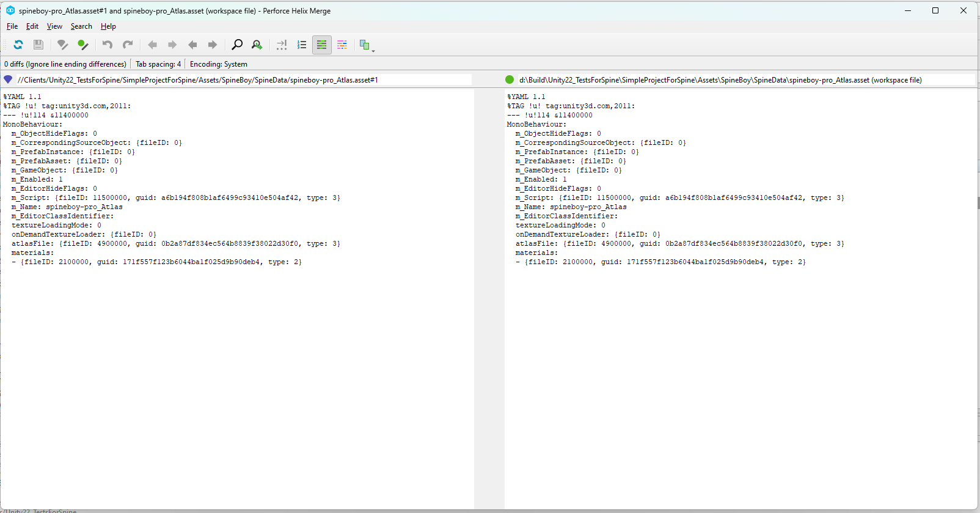Toggle line numbers display
980x513 pixels.
coord(302,45)
